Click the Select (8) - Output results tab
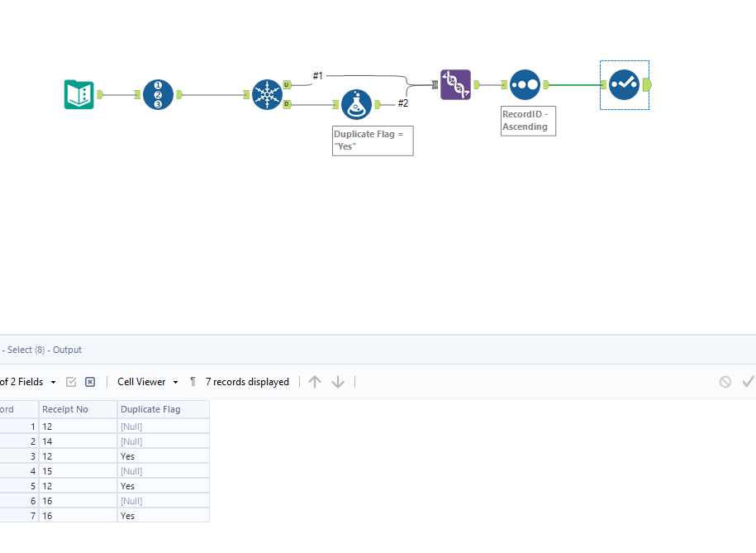756x553 pixels. tap(40, 349)
